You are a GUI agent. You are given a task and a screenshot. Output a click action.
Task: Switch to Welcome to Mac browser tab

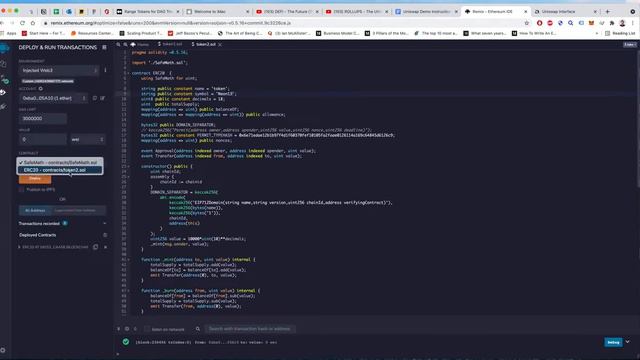[218, 11]
